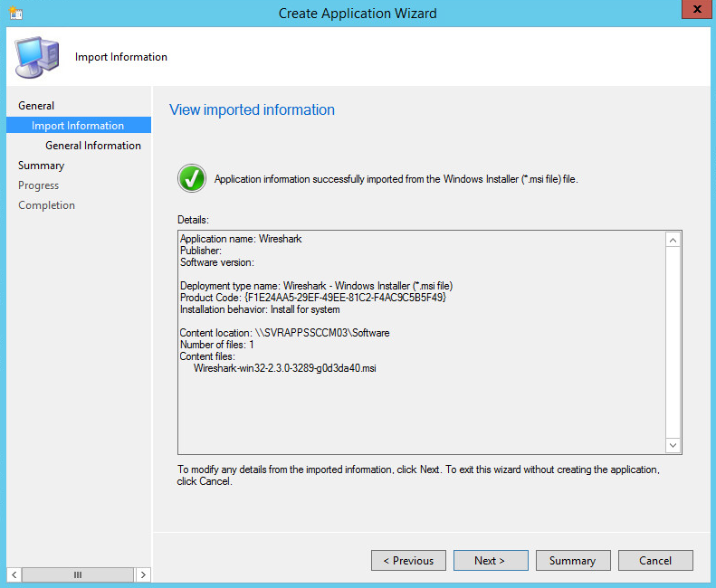
Task: Click the 'Content files:' line
Action: click(207, 356)
